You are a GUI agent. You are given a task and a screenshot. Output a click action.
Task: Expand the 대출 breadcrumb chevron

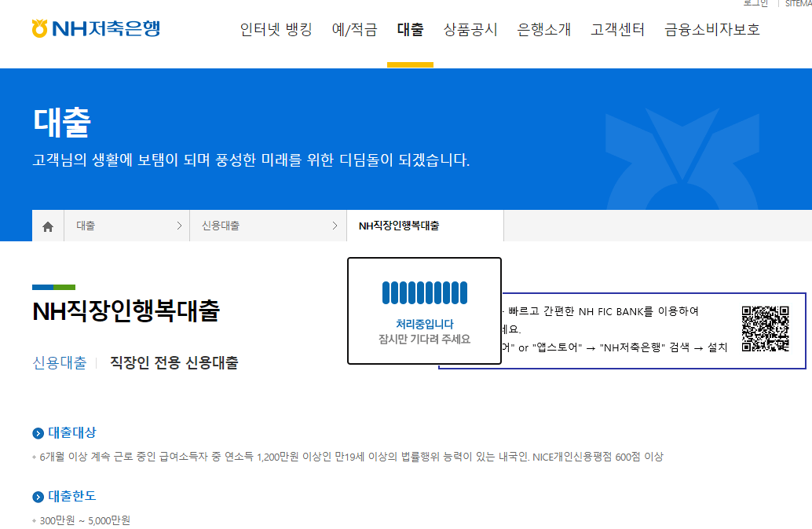coord(181,226)
